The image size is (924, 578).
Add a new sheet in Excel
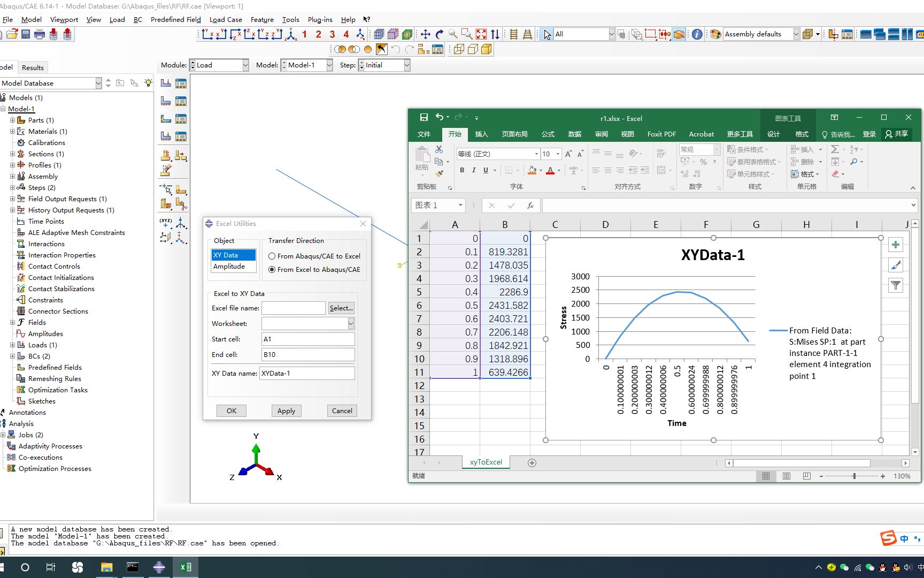(x=532, y=463)
